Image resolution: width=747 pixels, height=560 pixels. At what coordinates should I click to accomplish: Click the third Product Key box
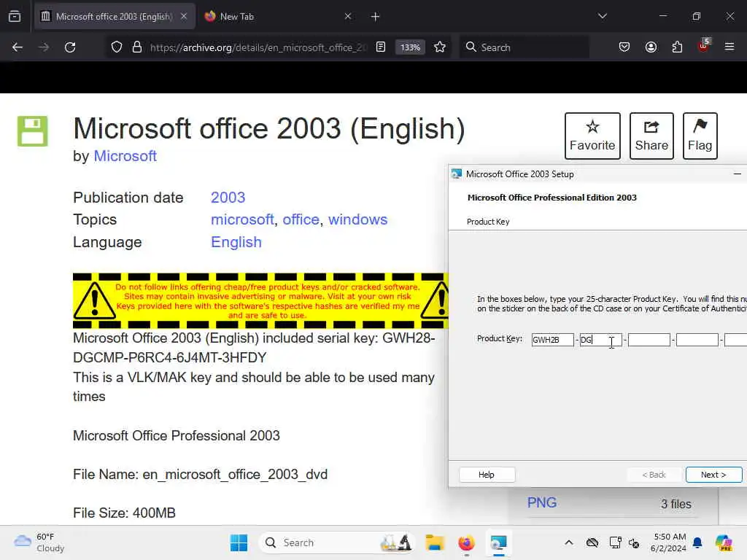point(649,340)
